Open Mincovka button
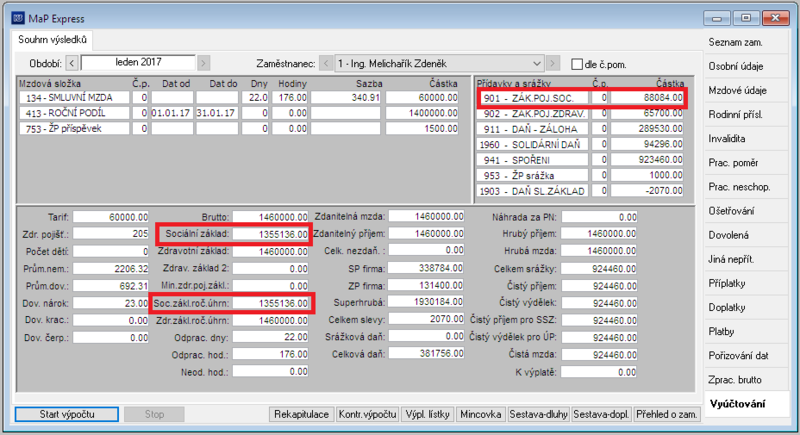800x435 pixels. (x=480, y=414)
